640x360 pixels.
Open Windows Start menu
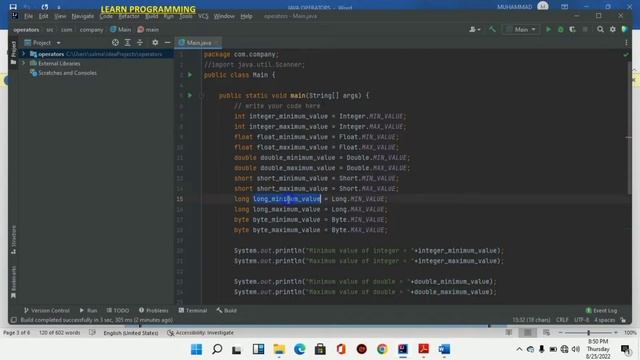pyautogui.click(x=196, y=349)
